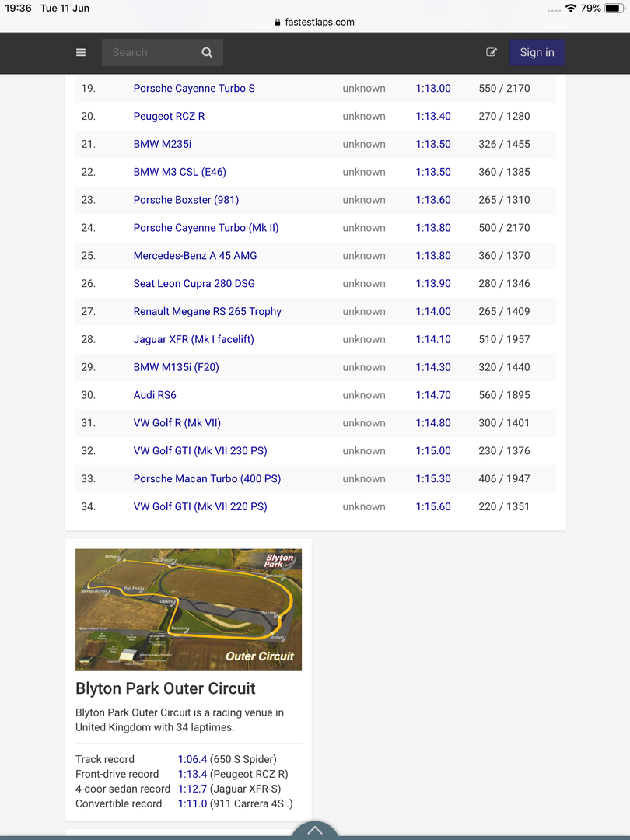Open Peugeot RCZ R car link
The height and width of the screenshot is (840, 630).
pyautogui.click(x=169, y=116)
